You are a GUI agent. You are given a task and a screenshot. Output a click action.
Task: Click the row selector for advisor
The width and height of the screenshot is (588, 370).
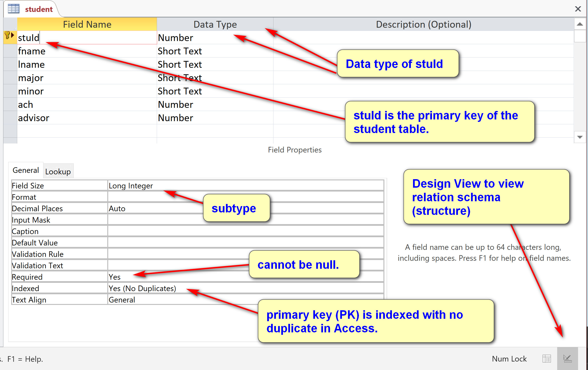(x=10, y=118)
